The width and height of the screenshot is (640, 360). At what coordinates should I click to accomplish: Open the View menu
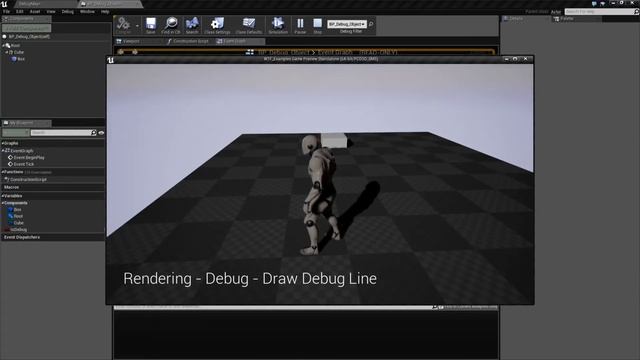tap(51, 12)
